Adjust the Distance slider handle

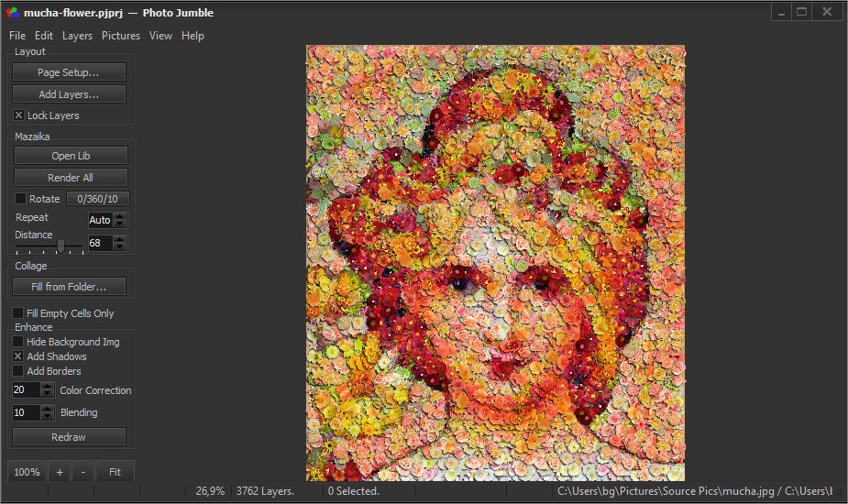click(61, 247)
